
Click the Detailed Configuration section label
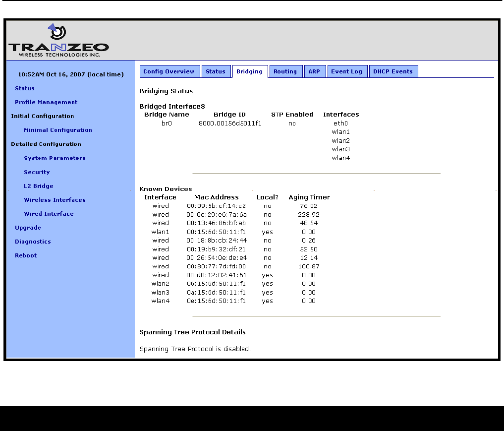pos(46,144)
